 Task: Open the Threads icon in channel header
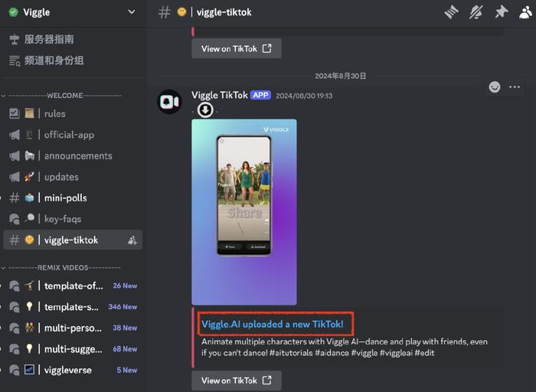[451, 12]
